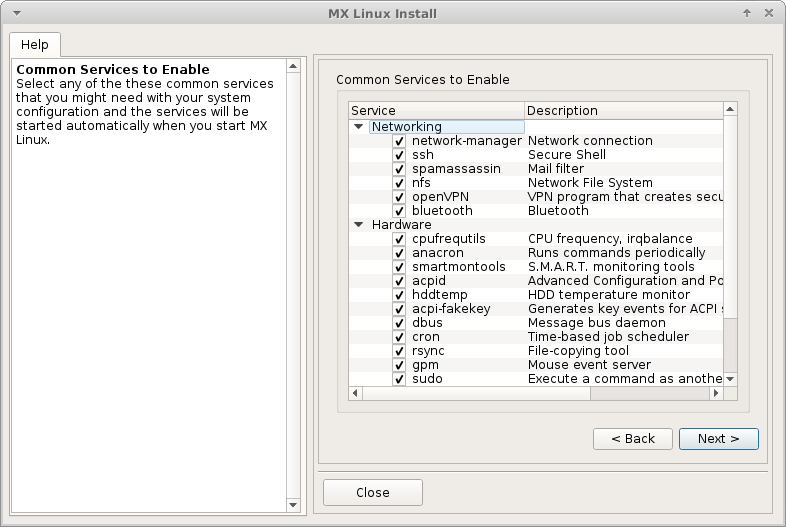Select the 'Network connection' description text

[x=590, y=141]
